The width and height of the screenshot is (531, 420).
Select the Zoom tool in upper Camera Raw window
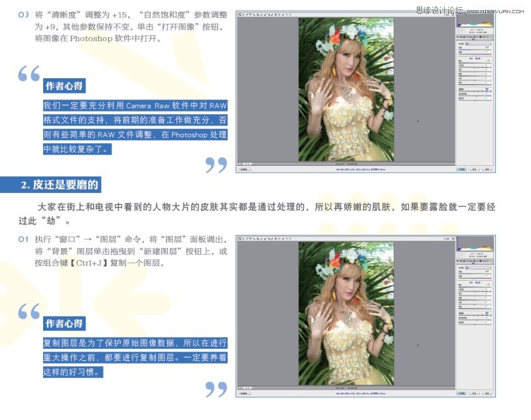point(240,15)
